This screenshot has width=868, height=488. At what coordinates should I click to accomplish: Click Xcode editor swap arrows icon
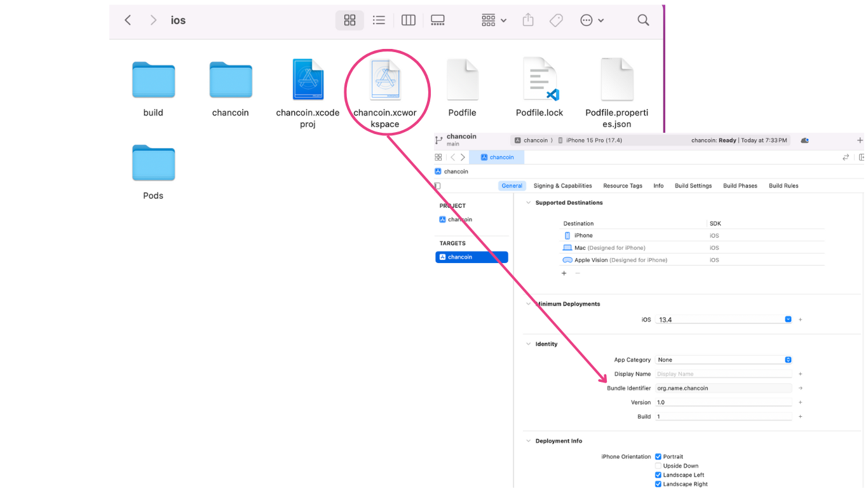(x=846, y=157)
